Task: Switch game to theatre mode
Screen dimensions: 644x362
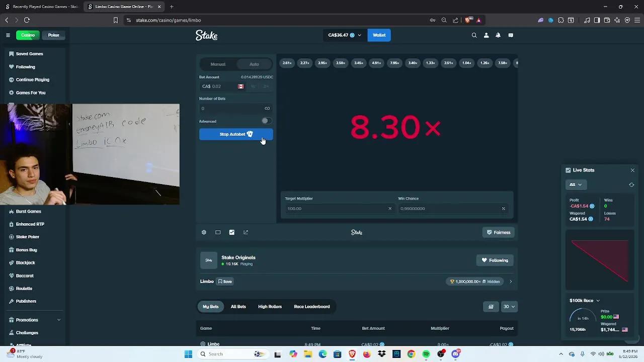Action: click(x=218, y=232)
